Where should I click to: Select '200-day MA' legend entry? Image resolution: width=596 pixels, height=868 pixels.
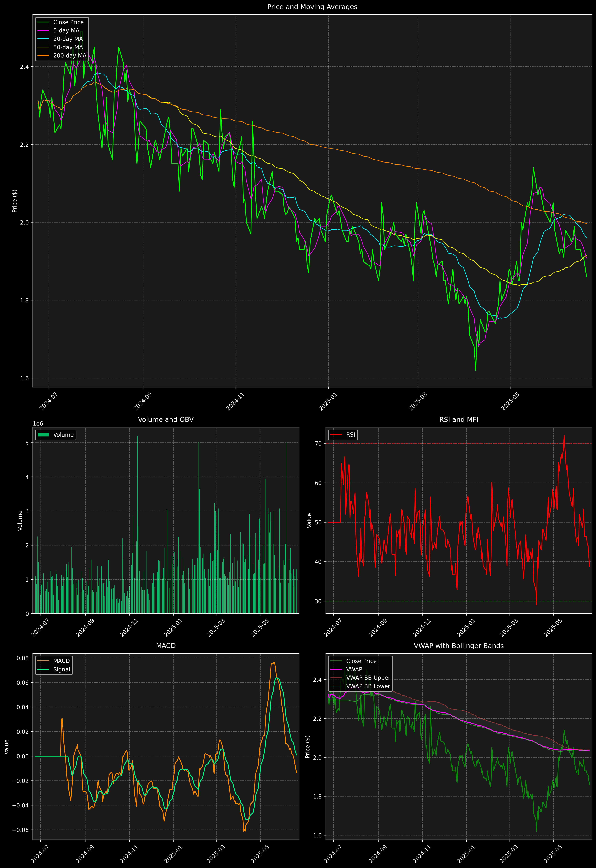pyautogui.click(x=70, y=56)
